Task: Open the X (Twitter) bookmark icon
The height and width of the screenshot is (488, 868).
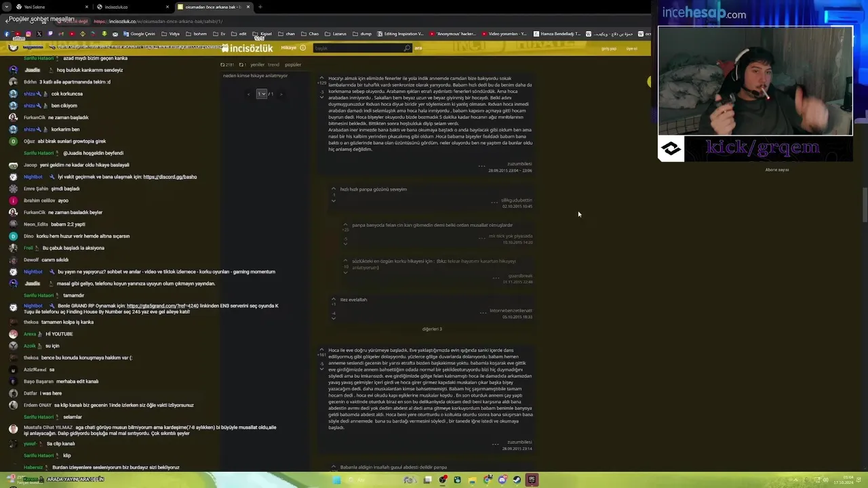Action: [x=39, y=34]
